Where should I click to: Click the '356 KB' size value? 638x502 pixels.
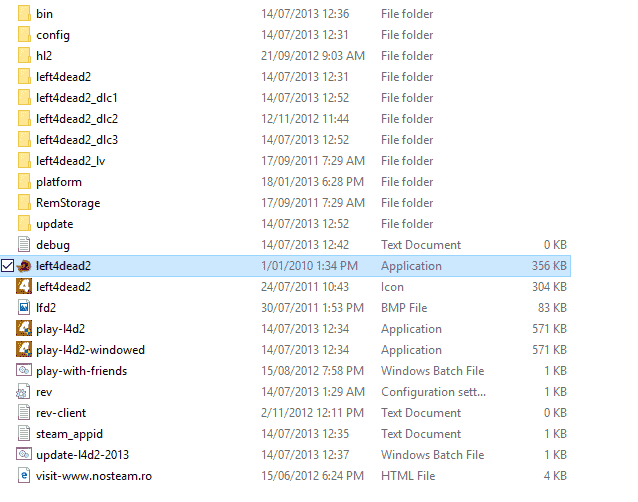(x=549, y=266)
